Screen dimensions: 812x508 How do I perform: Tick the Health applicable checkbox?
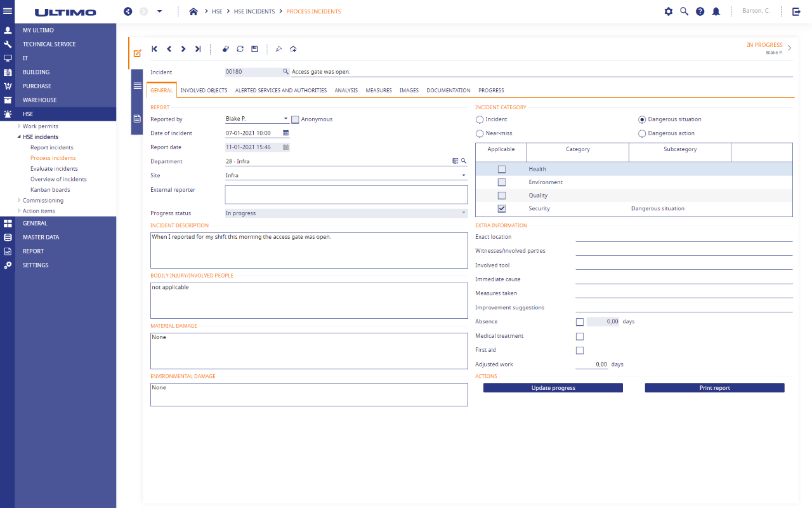click(502, 169)
